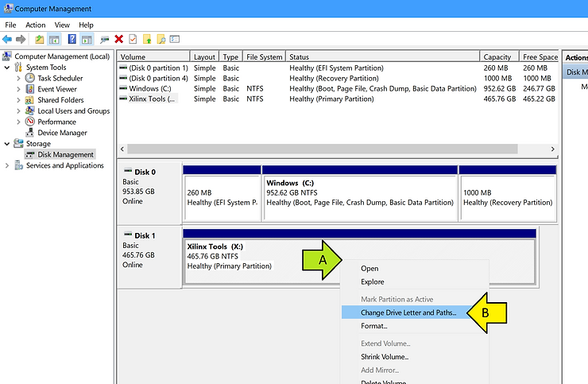The height and width of the screenshot is (384, 588).
Task: Click the Device Manager icon
Action: [x=30, y=133]
